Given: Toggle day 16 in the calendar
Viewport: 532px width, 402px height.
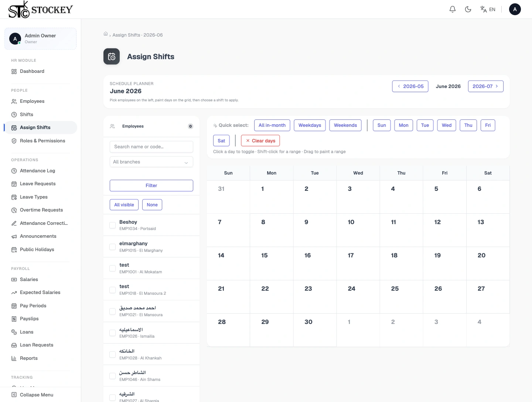Looking at the screenshot, I should 315,263.
